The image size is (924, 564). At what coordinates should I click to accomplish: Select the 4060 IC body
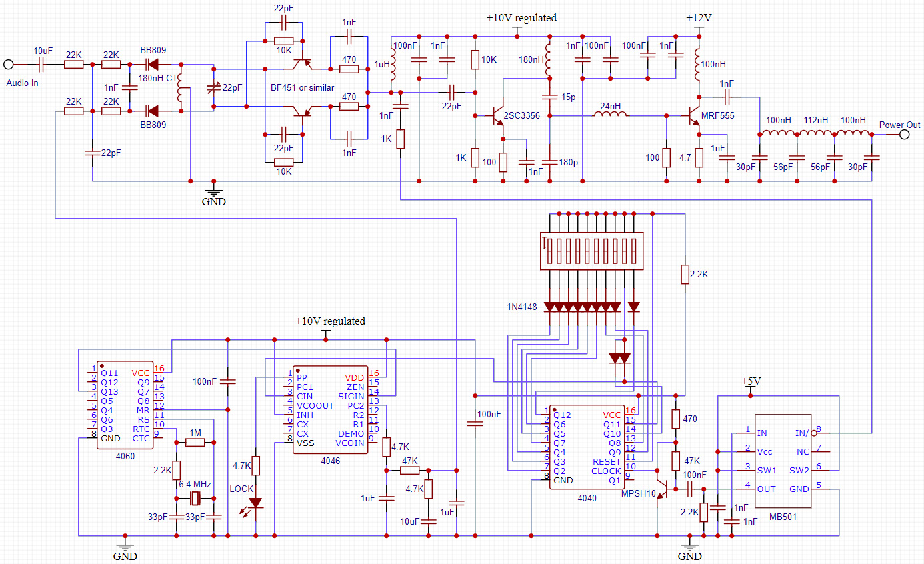click(125, 405)
